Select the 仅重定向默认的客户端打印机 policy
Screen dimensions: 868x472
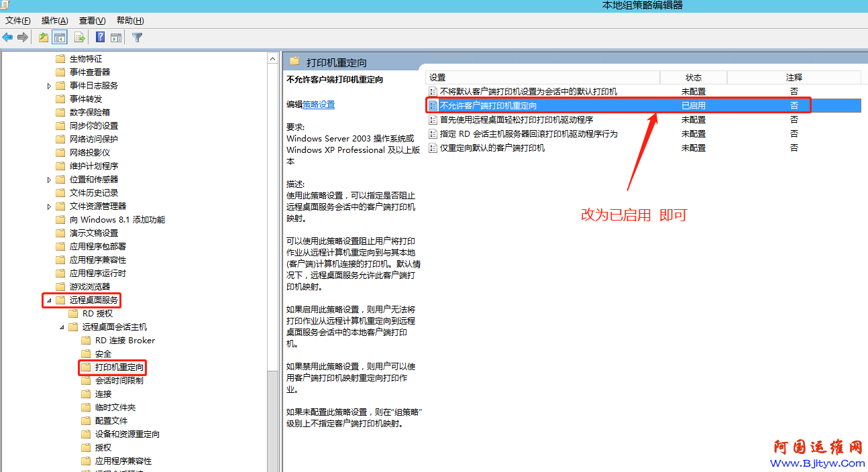coord(492,148)
